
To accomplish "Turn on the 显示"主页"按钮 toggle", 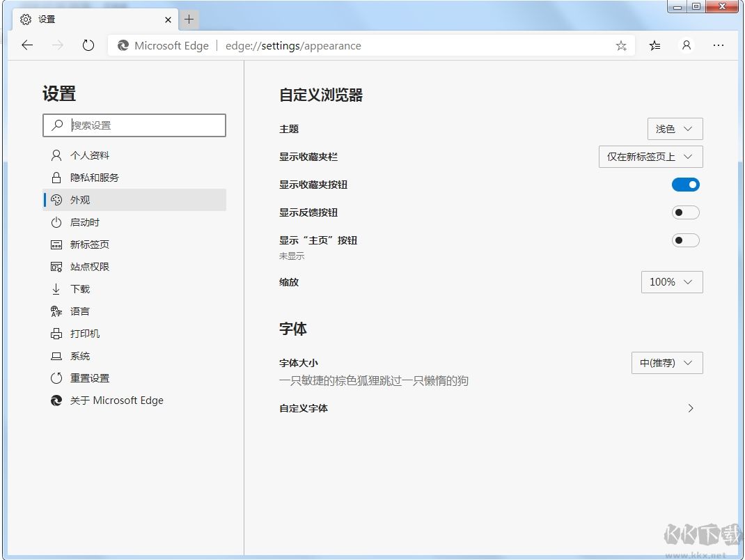I will [685, 240].
